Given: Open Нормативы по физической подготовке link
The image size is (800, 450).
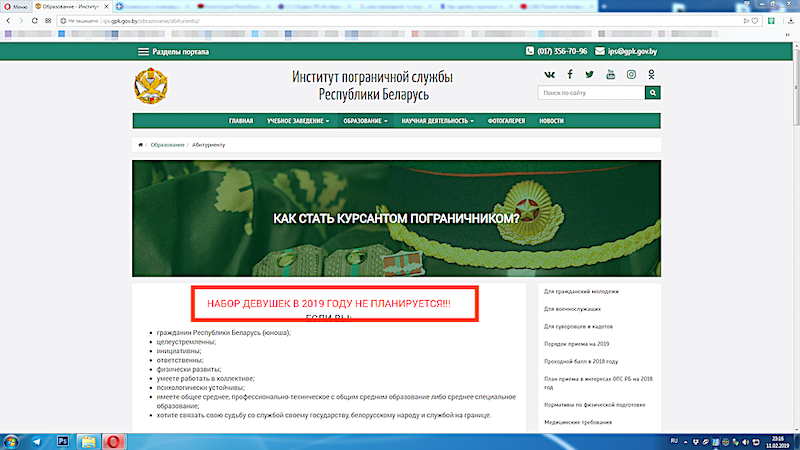Looking at the screenshot, I should (x=594, y=405).
